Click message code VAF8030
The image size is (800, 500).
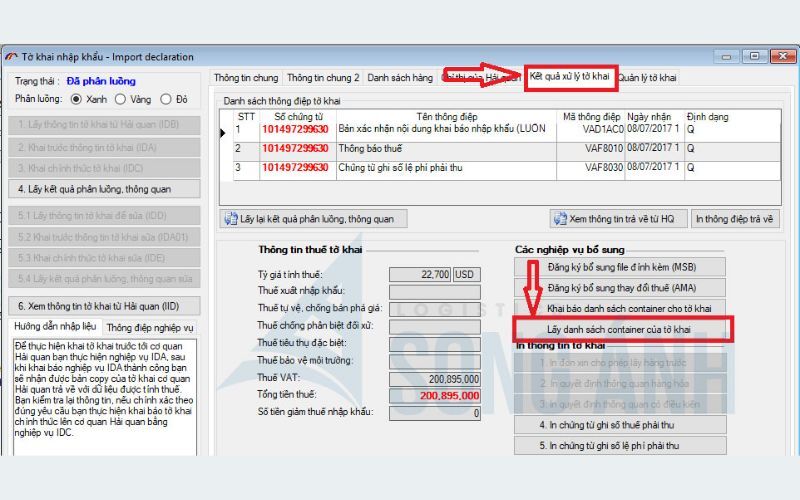click(604, 167)
